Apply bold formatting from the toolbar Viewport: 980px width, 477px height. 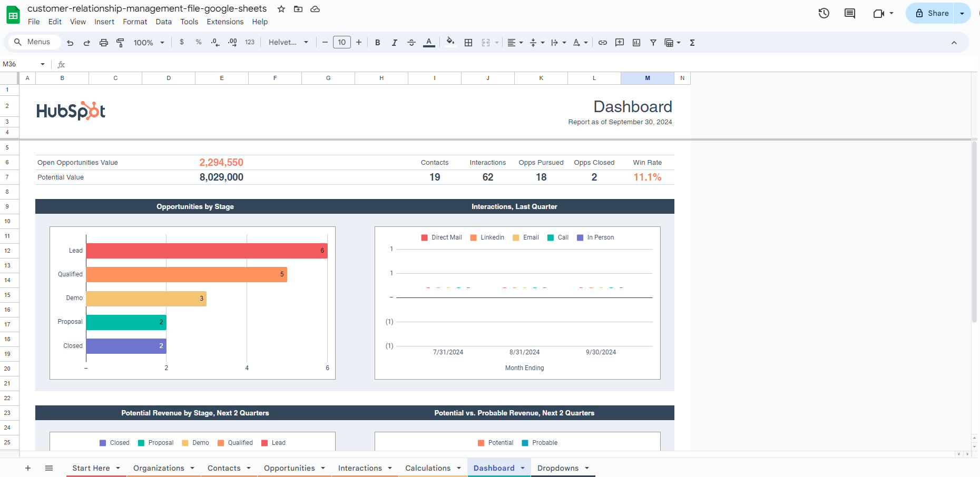pyautogui.click(x=377, y=42)
